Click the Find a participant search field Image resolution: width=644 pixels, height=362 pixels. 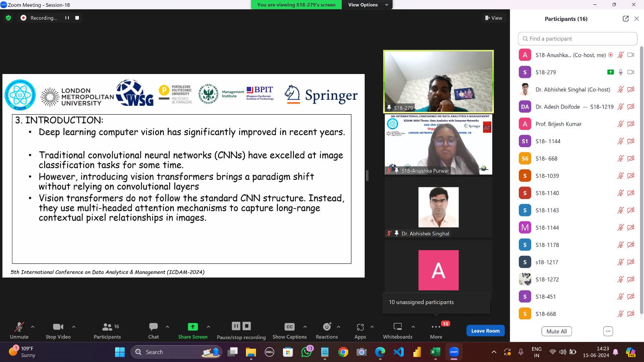pyautogui.click(x=578, y=39)
